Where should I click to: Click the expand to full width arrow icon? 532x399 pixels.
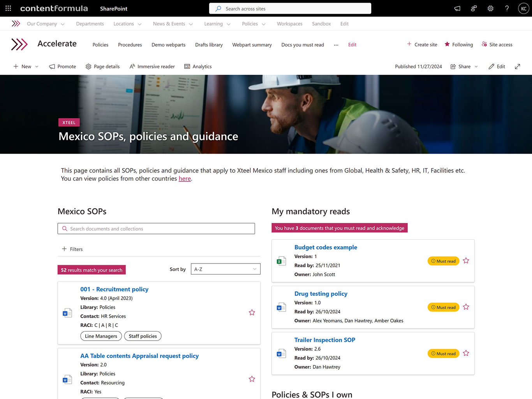pos(518,66)
